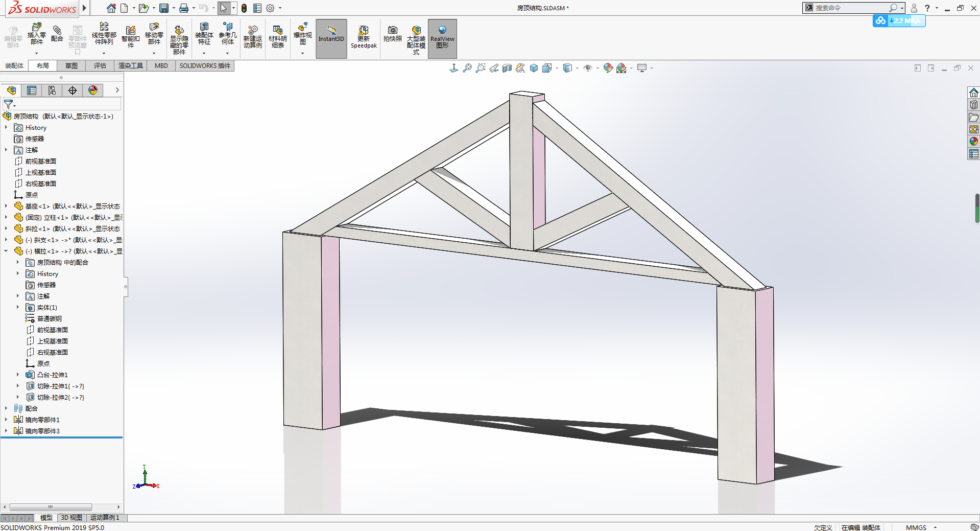Activate the Section View tool
The height and width of the screenshot is (531, 980).
[x=507, y=68]
